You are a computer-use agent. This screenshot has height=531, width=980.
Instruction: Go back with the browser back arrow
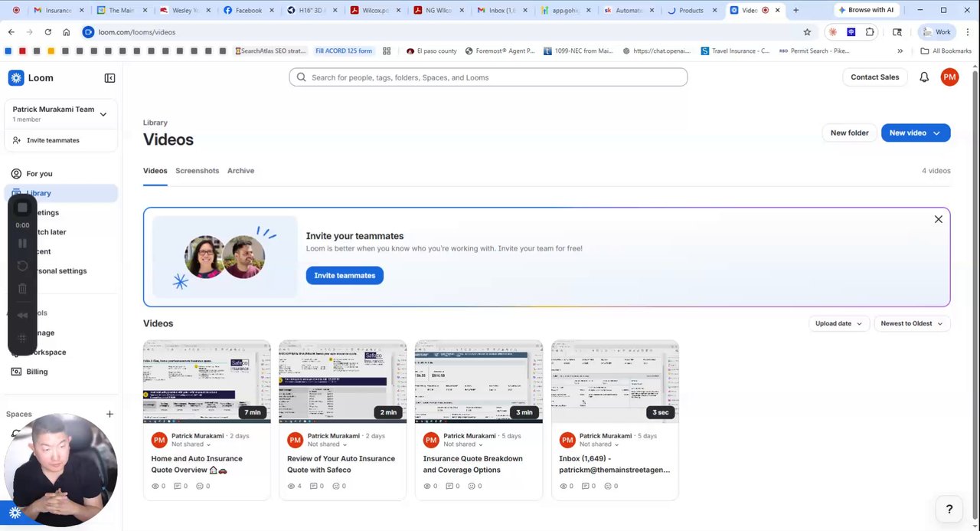[11, 32]
